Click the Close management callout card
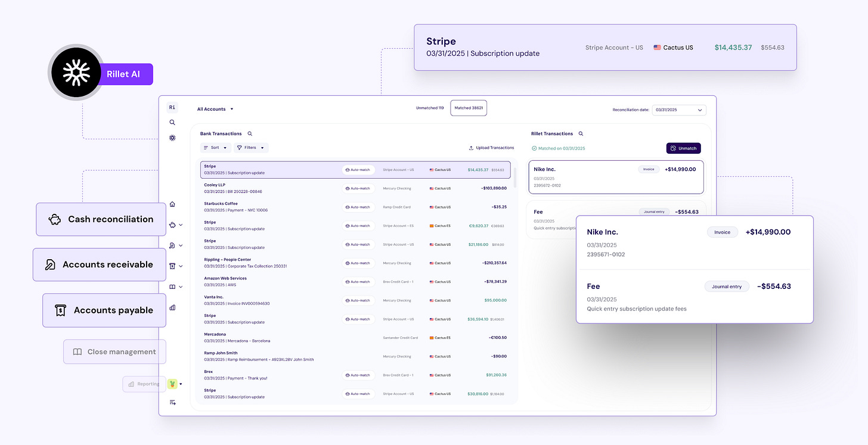This screenshot has width=868, height=445. coord(115,351)
